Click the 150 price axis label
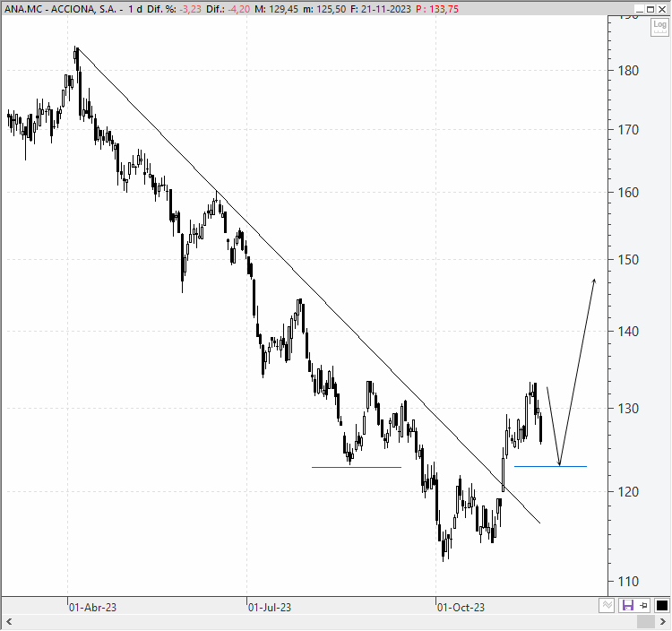This screenshot has width=672, height=631. click(x=628, y=260)
